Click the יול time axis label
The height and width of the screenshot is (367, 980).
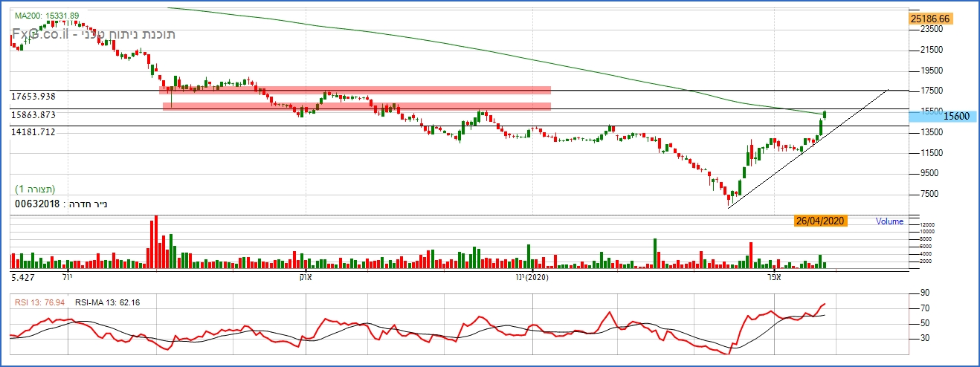coord(67,276)
